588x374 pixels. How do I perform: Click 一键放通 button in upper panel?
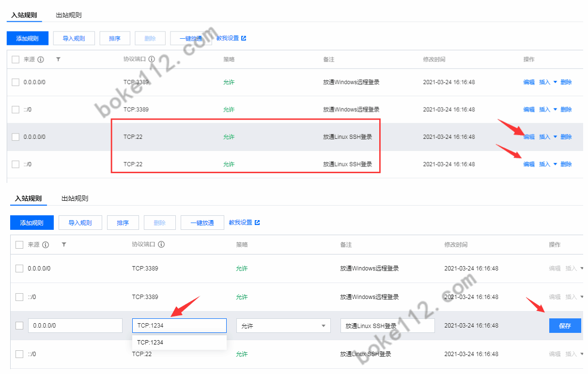pos(191,38)
